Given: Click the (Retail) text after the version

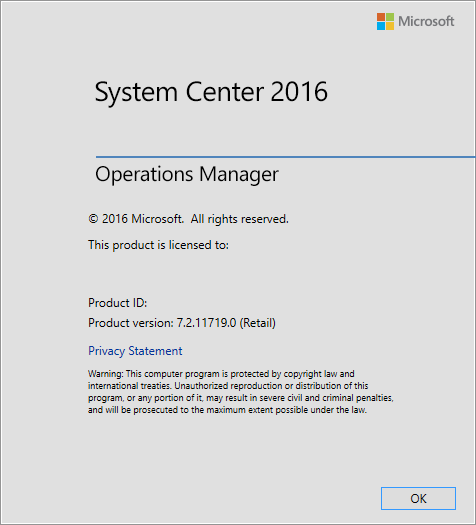Looking at the screenshot, I should 258,323.
